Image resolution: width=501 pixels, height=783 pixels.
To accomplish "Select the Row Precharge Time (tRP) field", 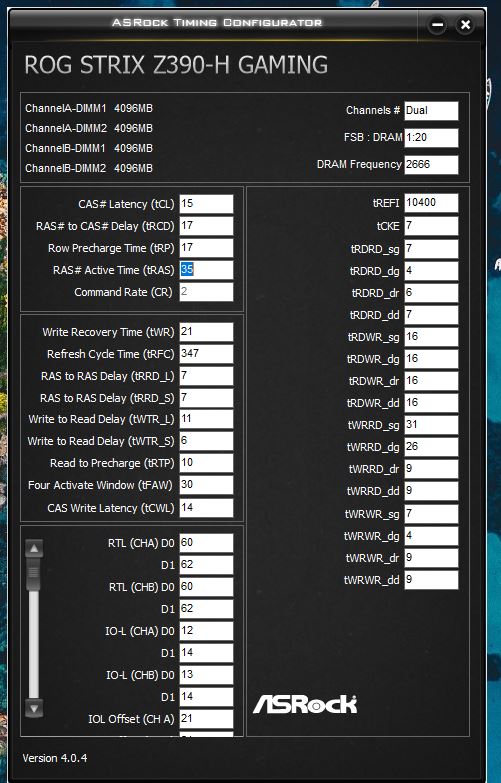I will point(206,248).
